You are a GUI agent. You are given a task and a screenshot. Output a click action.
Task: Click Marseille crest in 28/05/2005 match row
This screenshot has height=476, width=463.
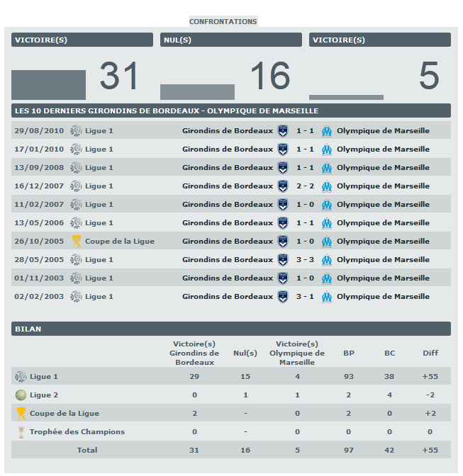click(327, 260)
